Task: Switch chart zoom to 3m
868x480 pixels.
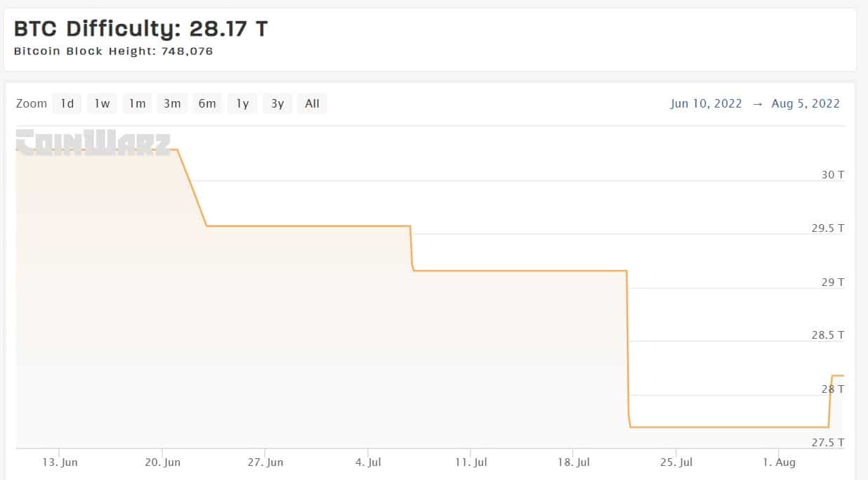Action: click(x=172, y=103)
